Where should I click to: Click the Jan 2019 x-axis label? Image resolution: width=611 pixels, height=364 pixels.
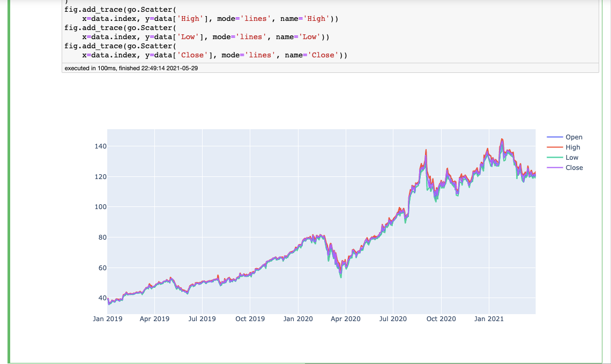click(108, 318)
